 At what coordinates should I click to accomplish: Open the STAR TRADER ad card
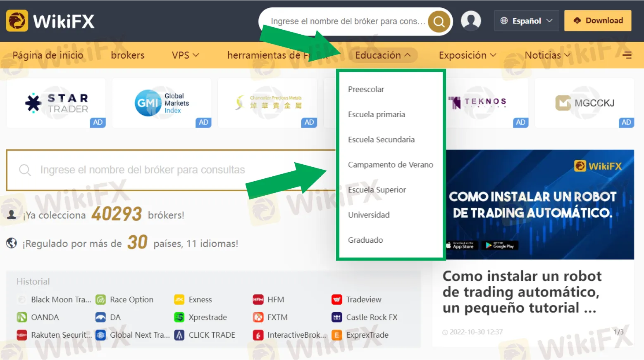tap(56, 103)
